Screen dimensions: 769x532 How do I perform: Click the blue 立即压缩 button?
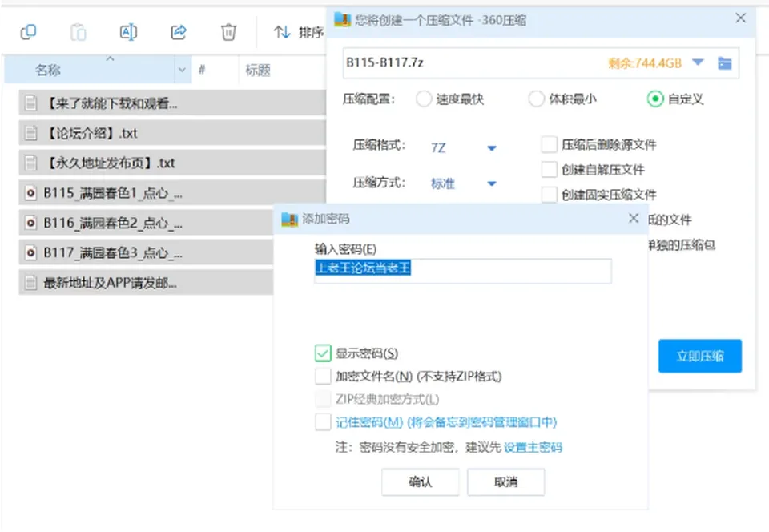(700, 356)
